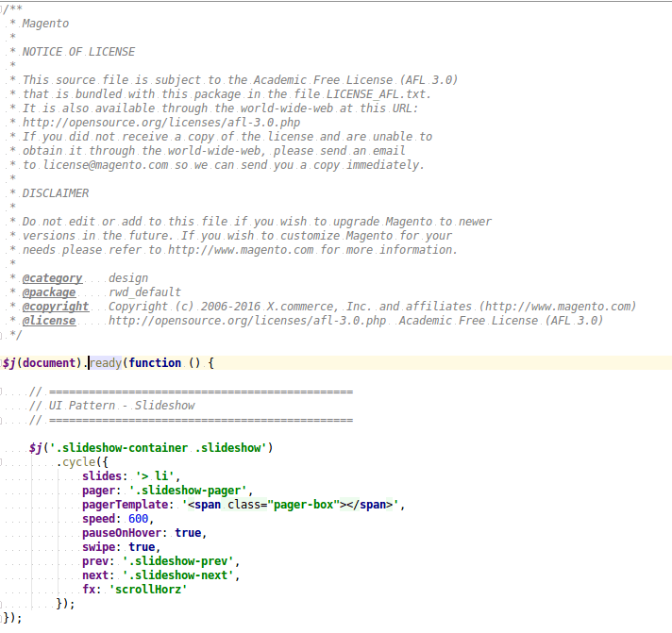
Task: Click the "pauseOnHover" property key
Action: [122, 533]
